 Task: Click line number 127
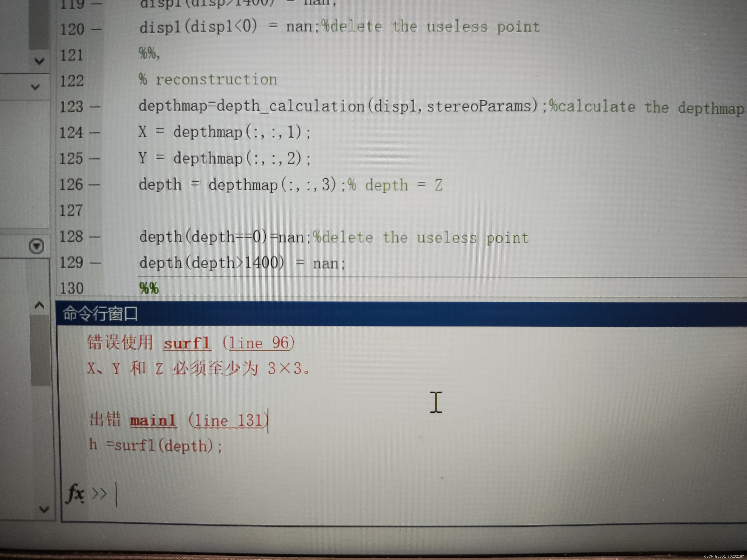click(71, 210)
